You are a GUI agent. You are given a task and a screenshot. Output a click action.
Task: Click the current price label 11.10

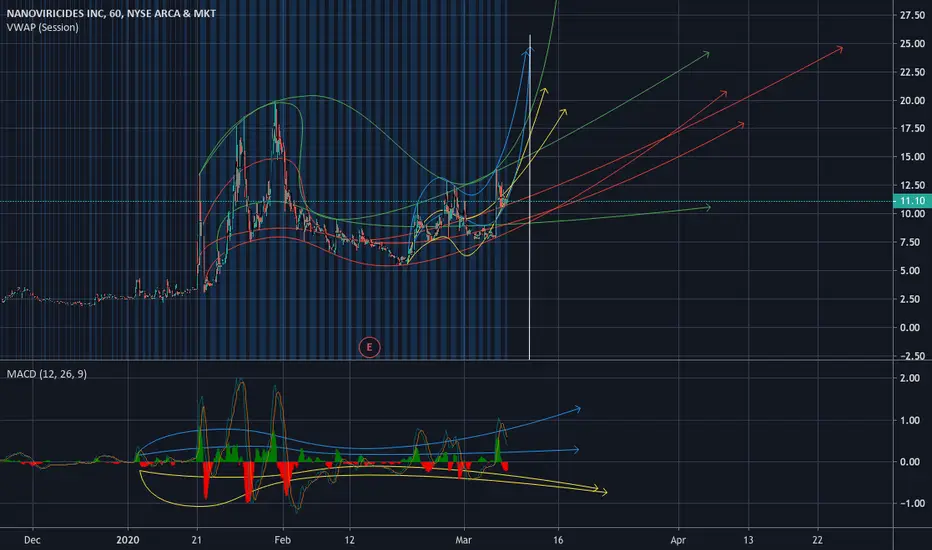(912, 201)
